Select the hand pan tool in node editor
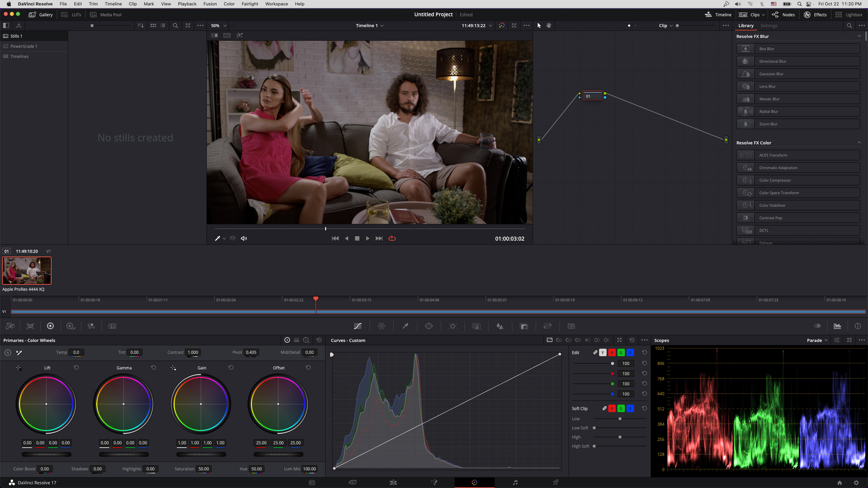The width and height of the screenshot is (868, 488). (x=549, y=25)
